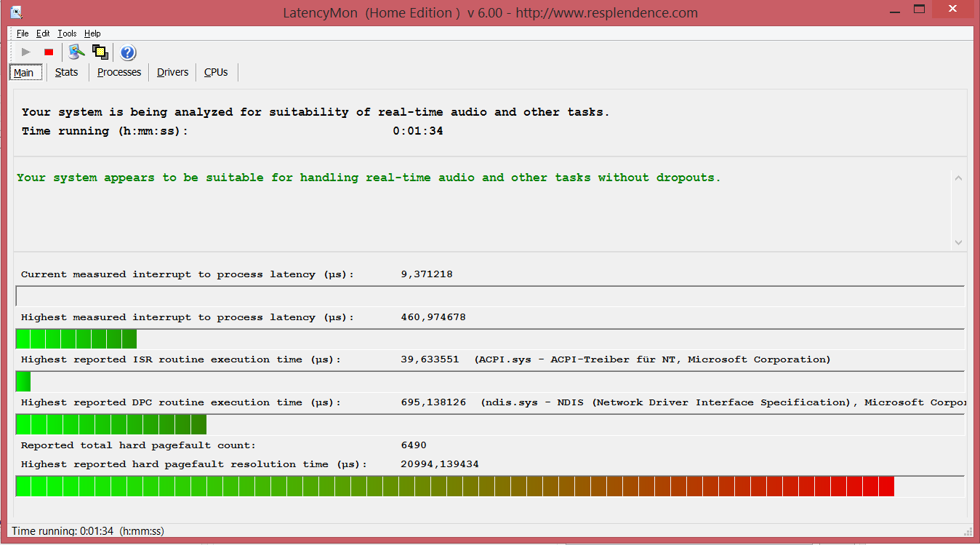Stop monitoring with the red square

point(49,52)
